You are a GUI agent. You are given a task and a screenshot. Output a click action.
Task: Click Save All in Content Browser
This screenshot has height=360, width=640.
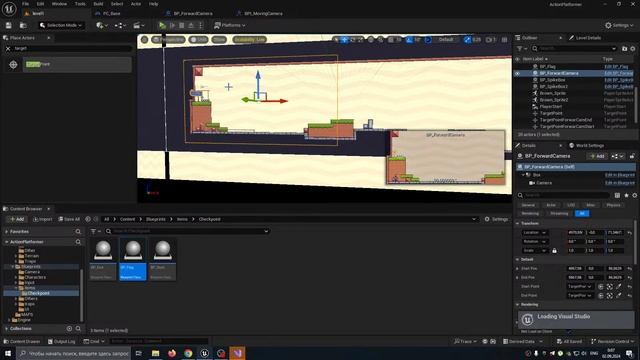pos(69,220)
